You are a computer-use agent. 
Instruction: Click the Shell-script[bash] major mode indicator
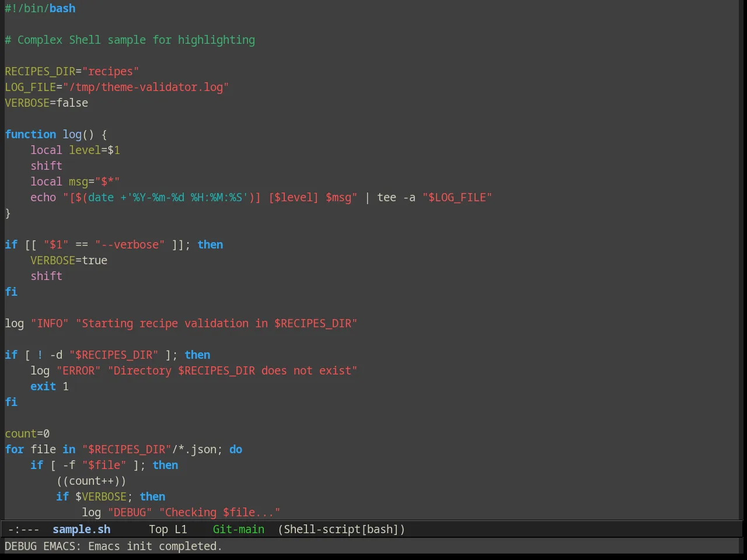341,529
